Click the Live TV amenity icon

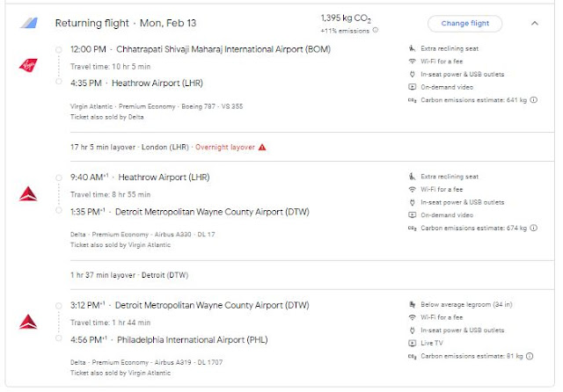[x=413, y=342]
